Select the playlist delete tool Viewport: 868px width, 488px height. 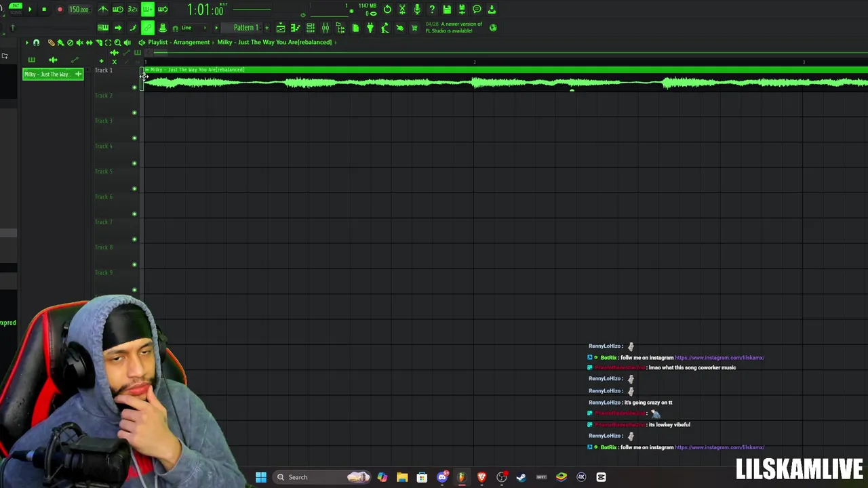70,42
